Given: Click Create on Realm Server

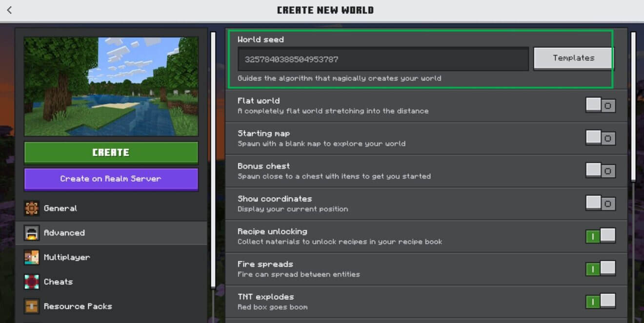Looking at the screenshot, I should [x=111, y=179].
